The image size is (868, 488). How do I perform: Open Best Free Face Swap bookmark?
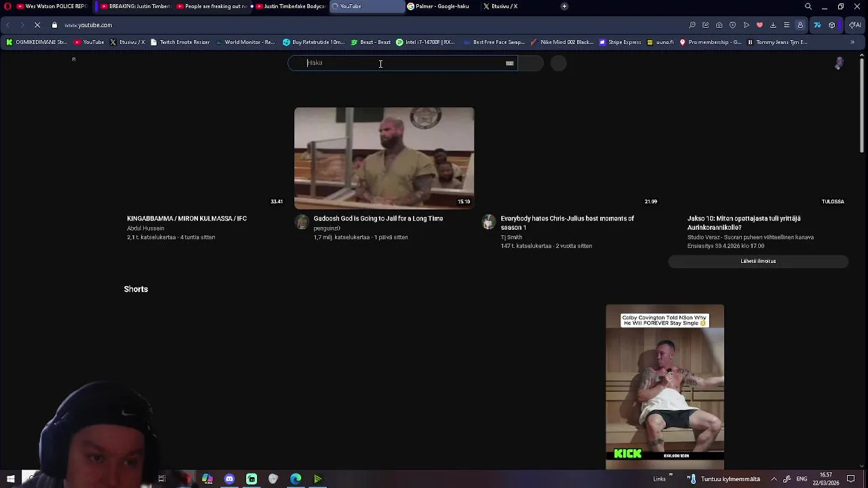(494, 42)
